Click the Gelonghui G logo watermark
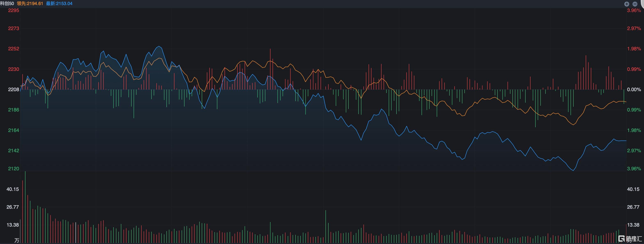Image resolution: width=644 pixels, height=244 pixels. click(x=621, y=239)
